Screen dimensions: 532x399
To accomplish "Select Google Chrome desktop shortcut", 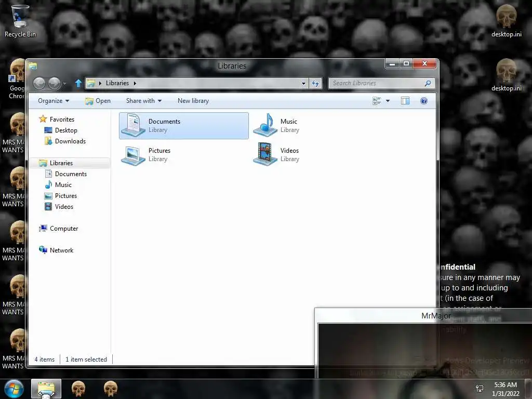I will pos(16,79).
